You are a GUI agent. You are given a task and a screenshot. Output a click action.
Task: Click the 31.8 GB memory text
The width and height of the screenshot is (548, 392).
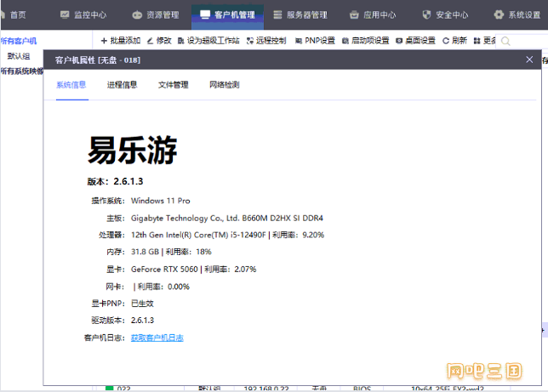tap(145, 252)
